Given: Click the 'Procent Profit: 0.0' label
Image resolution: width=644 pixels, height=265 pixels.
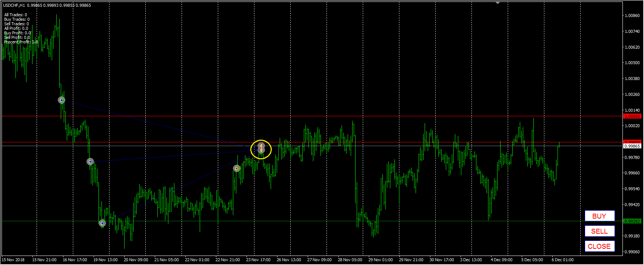Looking at the screenshot, I should pos(21,42).
